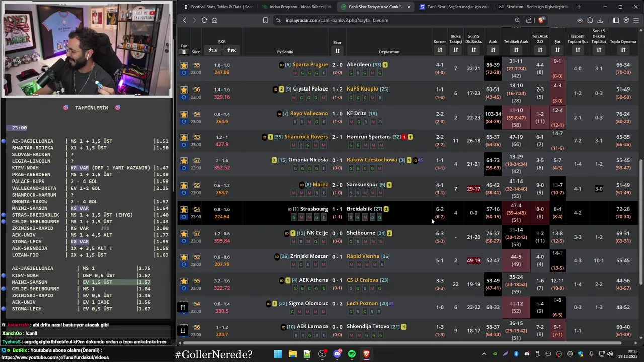Open KuPS Kuopio team link

coord(362,89)
